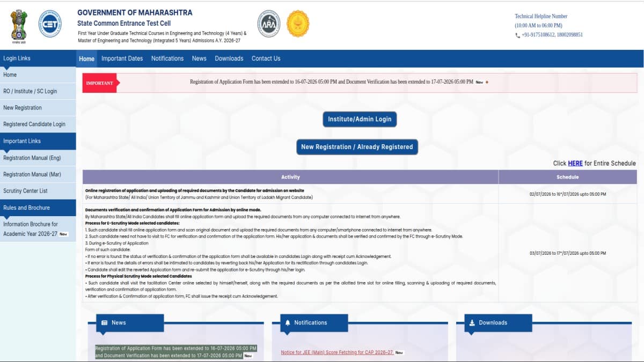
Task: Click the New badge after the important notice
Action: 479,83
